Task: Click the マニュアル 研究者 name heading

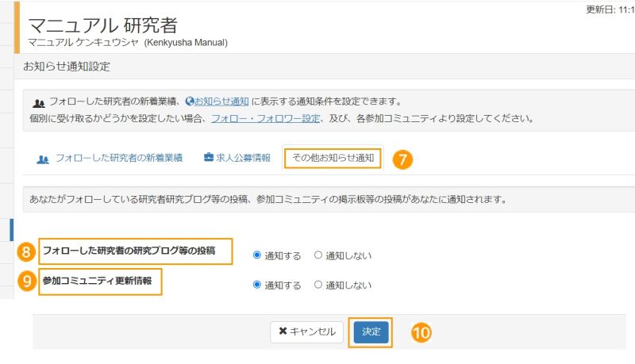Action: 103,25
